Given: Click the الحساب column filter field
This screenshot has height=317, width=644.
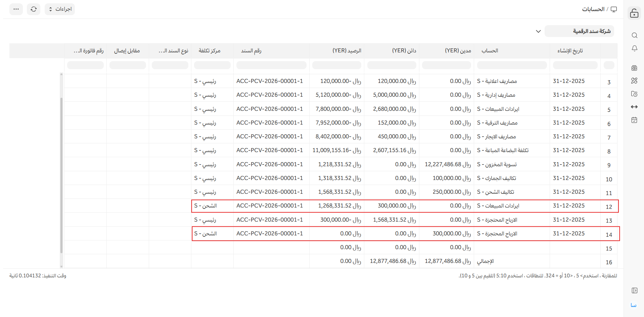Looking at the screenshot, I should coord(512,65).
